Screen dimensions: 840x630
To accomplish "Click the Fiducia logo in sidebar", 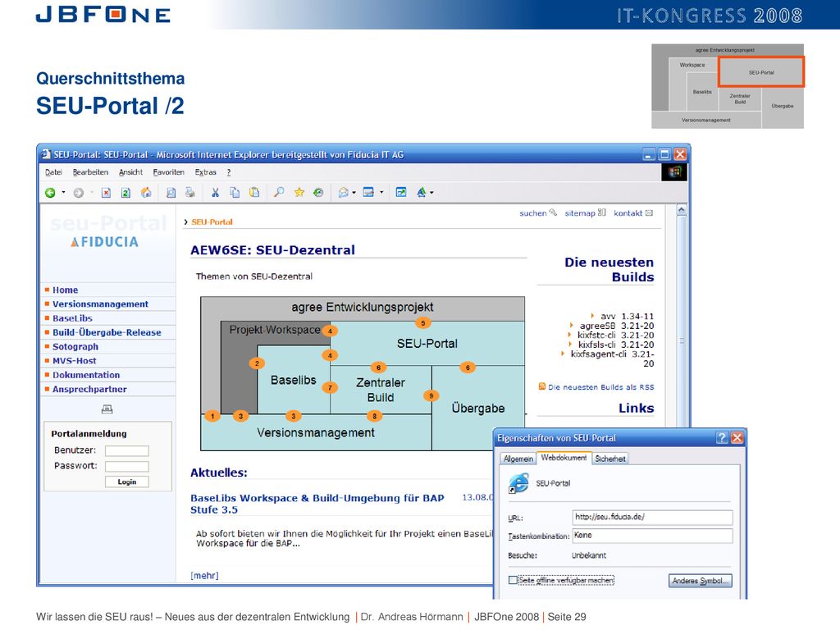I will coord(106,242).
